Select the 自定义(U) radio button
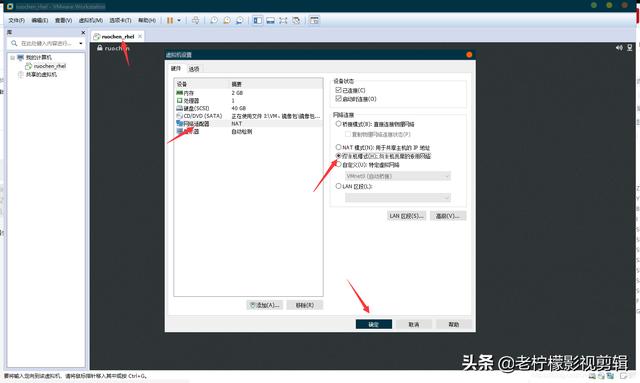Viewport: 640px width, 383px height. (x=338, y=165)
